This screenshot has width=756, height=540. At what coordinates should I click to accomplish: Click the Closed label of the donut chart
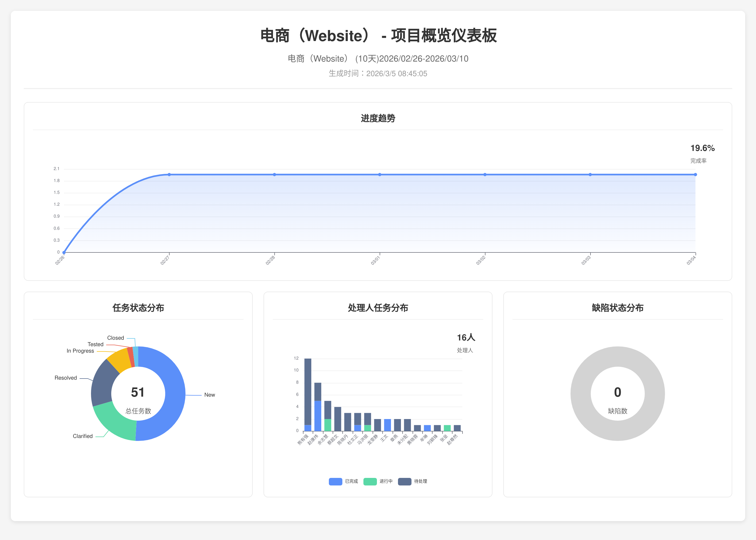115,338
